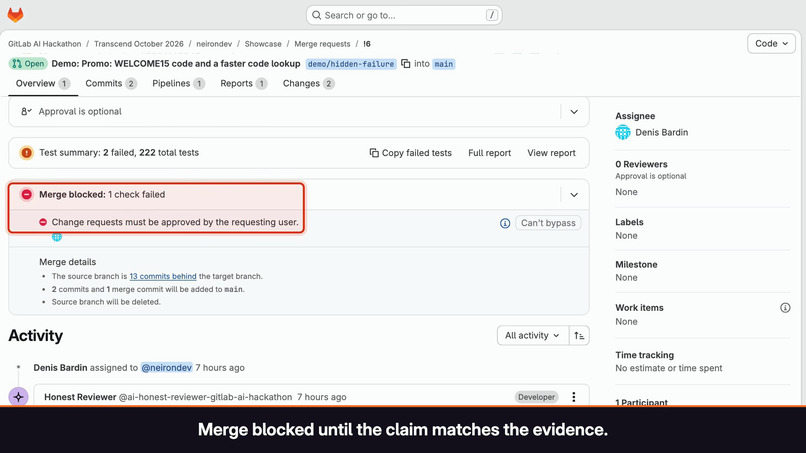Click the change requests failed check icon
The image size is (806, 453).
coord(43,222)
